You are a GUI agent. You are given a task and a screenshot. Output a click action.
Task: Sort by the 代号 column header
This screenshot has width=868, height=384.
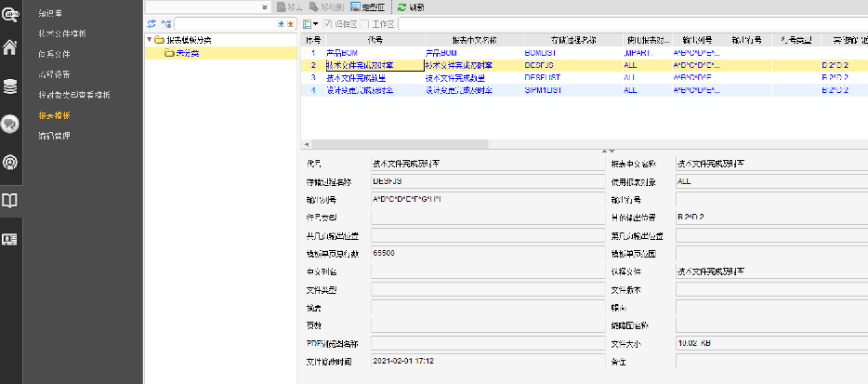tap(375, 40)
